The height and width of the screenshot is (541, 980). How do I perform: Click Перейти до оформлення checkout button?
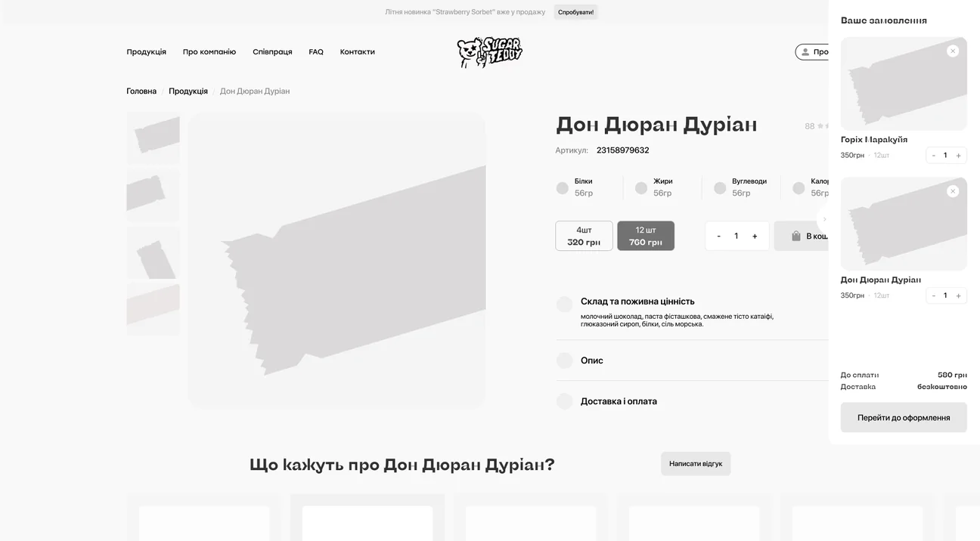[904, 417]
